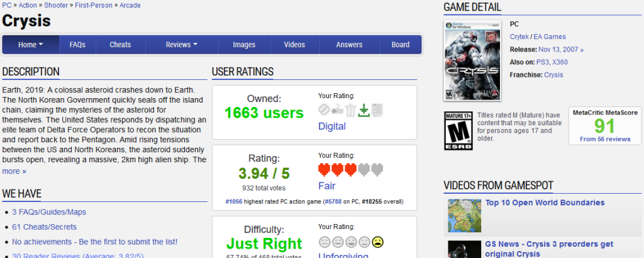Expand the Reviews dropdown menu
The height and width of the screenshot is (258, 644).
click(x=182, y=45)
